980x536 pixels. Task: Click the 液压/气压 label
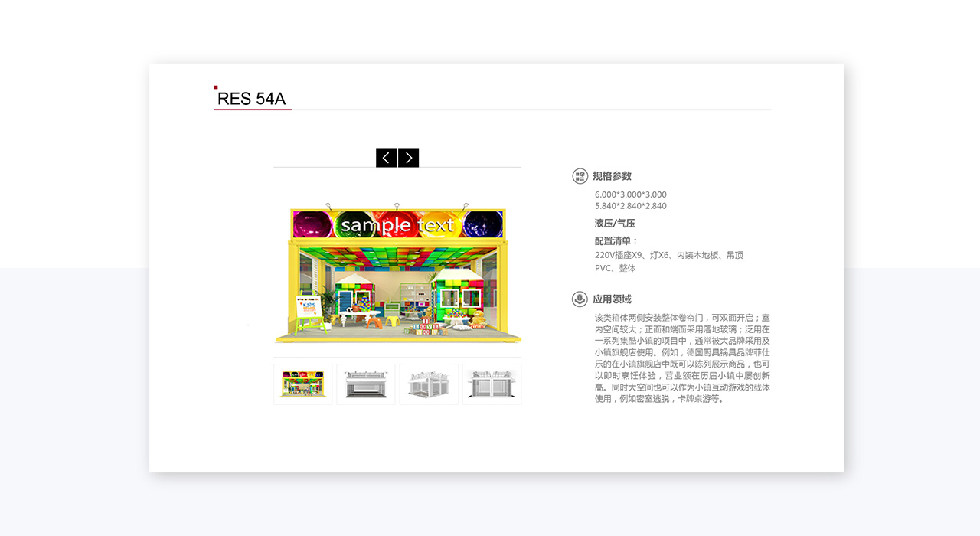(615, 224)
